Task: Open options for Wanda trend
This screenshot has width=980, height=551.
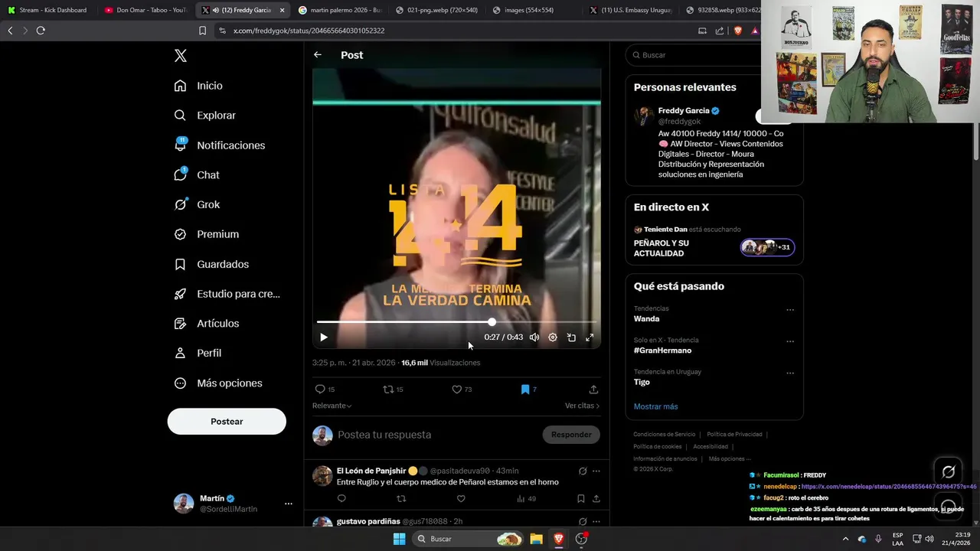Action: click(790, 310)
